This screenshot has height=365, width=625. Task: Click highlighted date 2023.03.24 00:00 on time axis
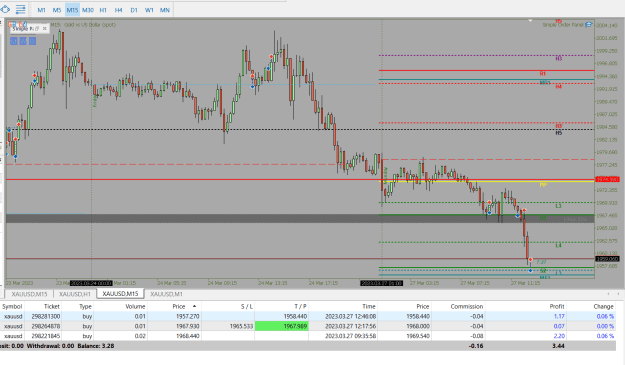click(x=91, y=283)
